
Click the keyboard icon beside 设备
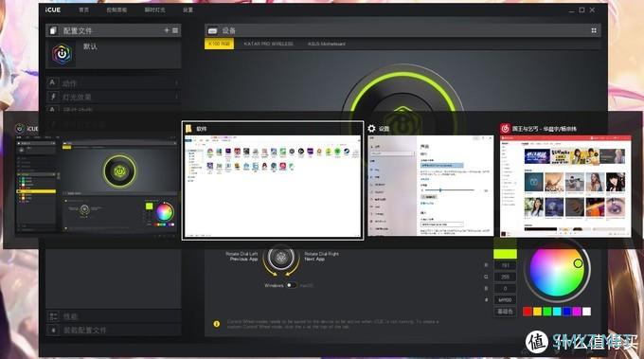pyautogui.click(x=213, y=31)
